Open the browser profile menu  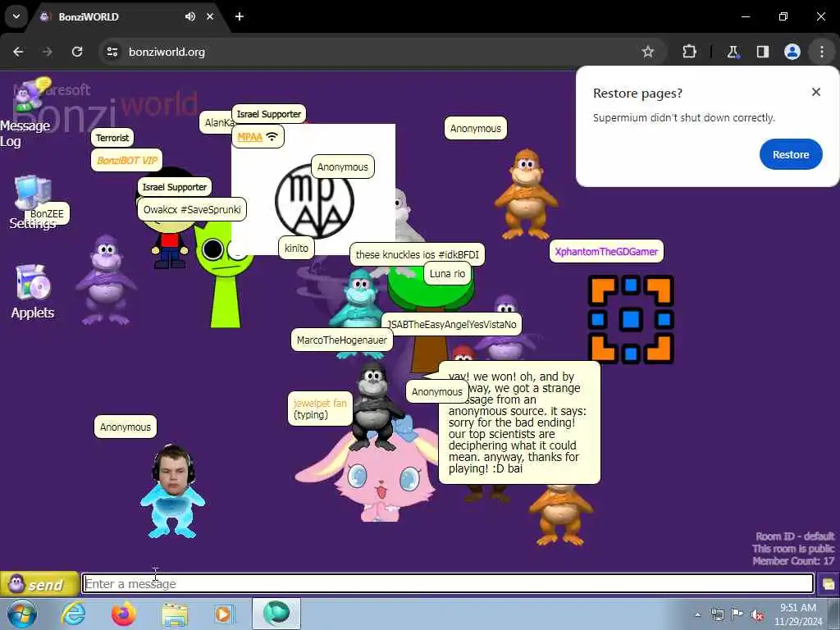point(792,52)
